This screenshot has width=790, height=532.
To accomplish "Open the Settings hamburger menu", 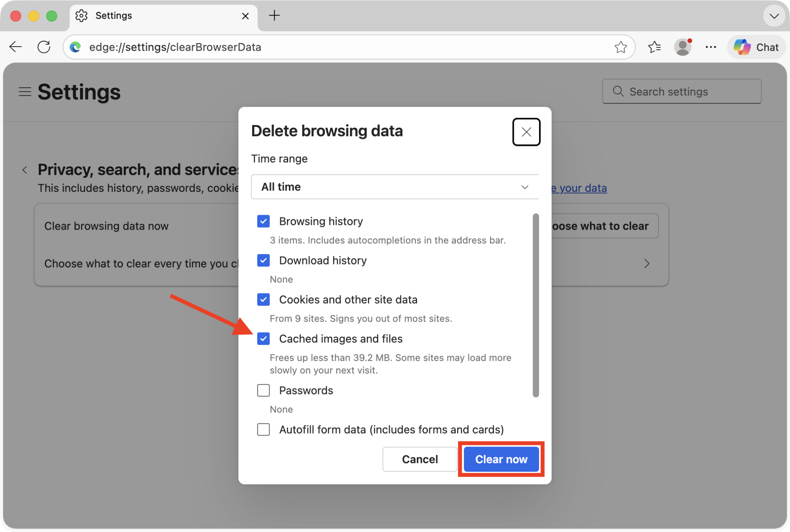I will [x=25, y=91].
